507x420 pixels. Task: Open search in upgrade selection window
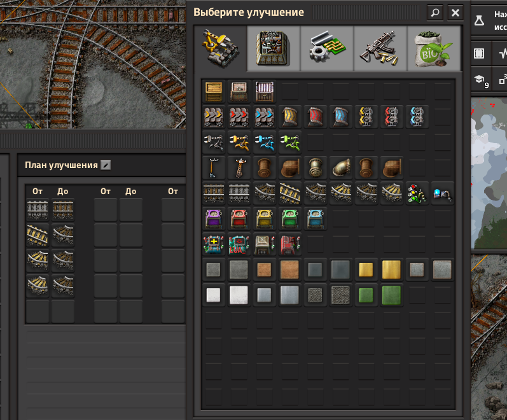435,12
